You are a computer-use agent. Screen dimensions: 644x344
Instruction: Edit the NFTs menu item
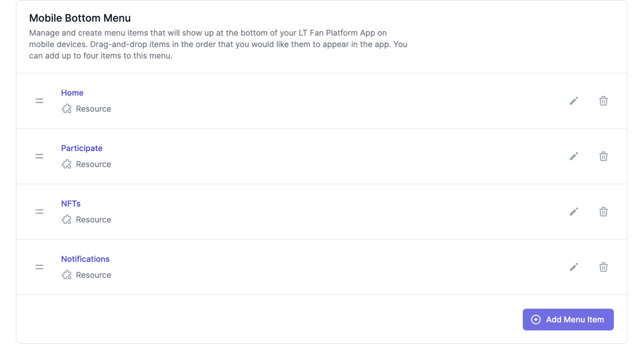point(574,212)
